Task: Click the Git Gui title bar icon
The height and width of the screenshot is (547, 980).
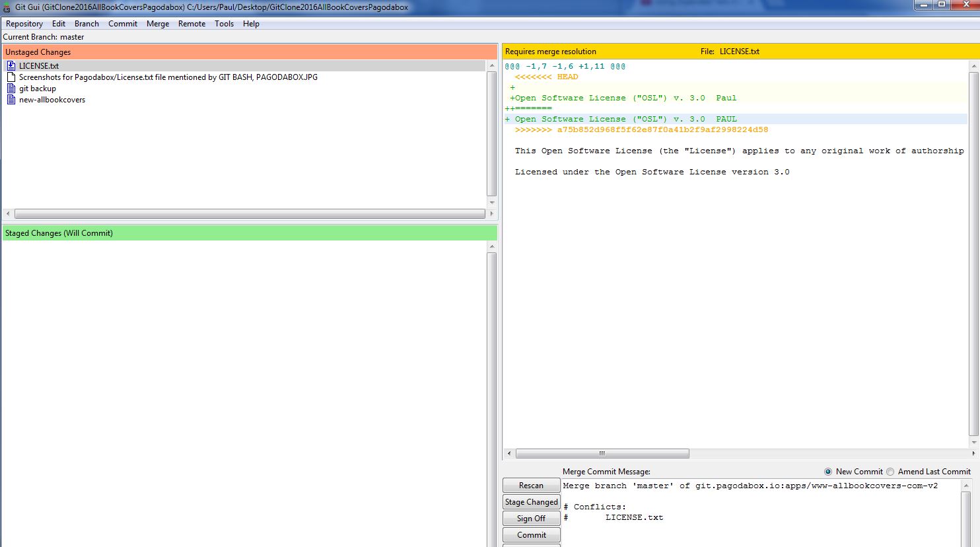Action: coord(7,7)
